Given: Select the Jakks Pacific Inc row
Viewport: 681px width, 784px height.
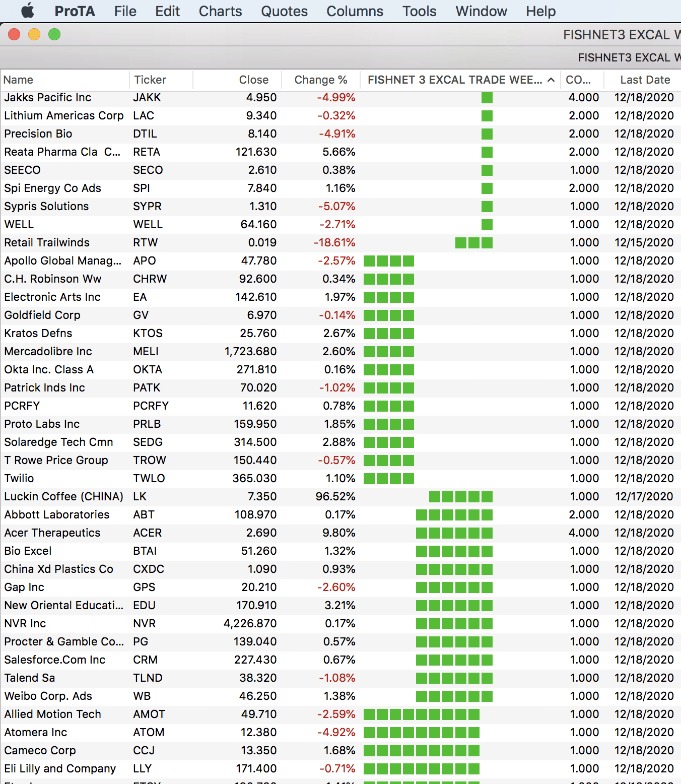Looking at the screenshot, I should click(x=341, y=98).
